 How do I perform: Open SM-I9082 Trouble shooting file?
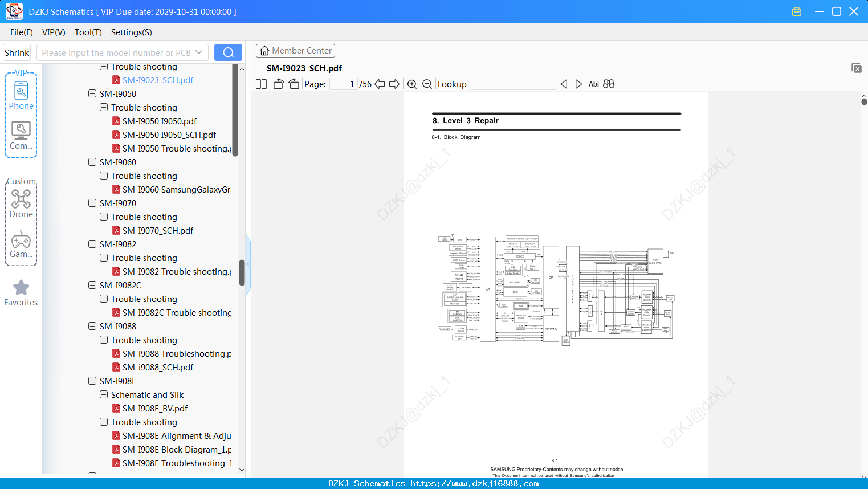pyautogui.click(x=177, y=272)
